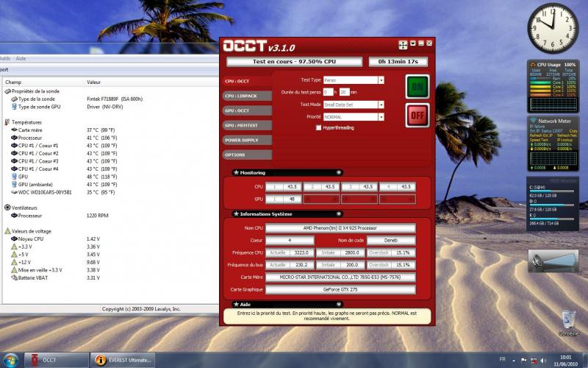Screen dimensions: 588x368
Task: Collapse the Aide section arrow
Action: tap(339, 304)
